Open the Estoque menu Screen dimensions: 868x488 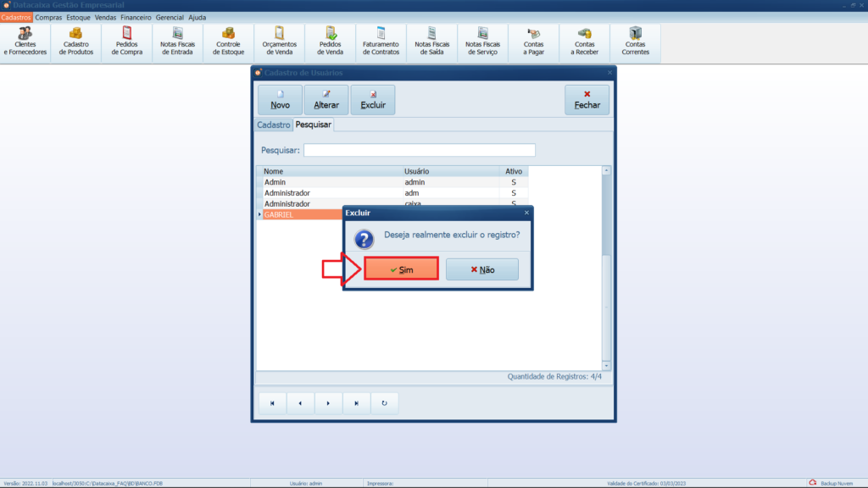click(x=78, y=17)
